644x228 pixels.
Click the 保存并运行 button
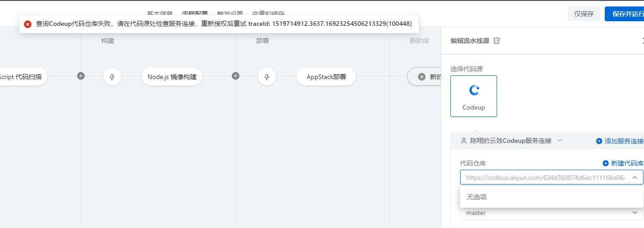(624, 14)
